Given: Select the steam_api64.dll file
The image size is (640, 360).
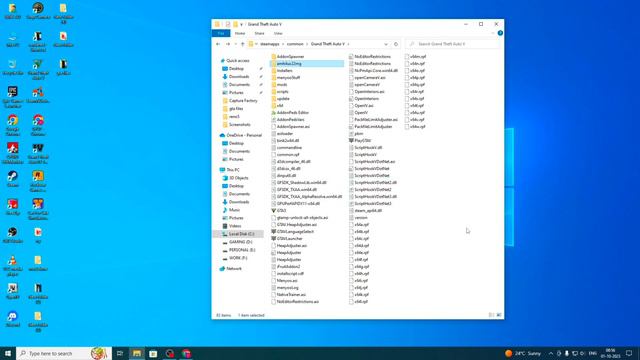Looking at the screenshot, I should (x=368, y=211).
